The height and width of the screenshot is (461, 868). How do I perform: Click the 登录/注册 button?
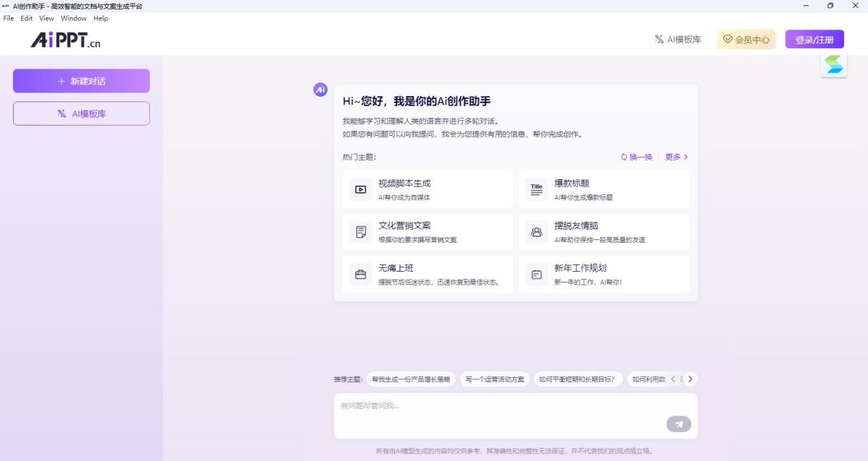point(814,40)
